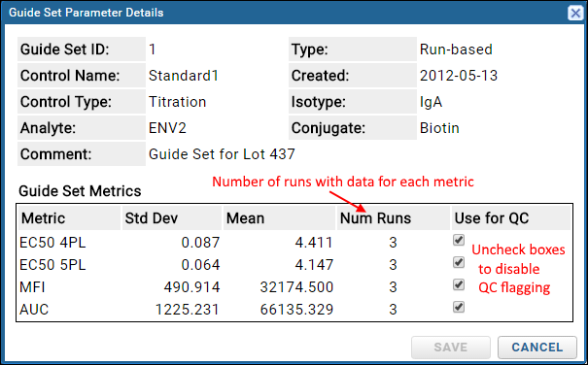Select the MFI metric name

32,287
